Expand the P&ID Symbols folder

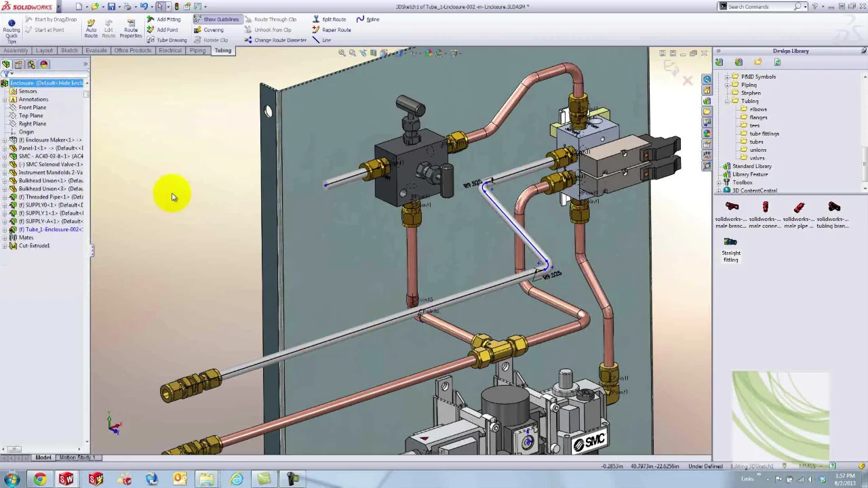point(727,77)
